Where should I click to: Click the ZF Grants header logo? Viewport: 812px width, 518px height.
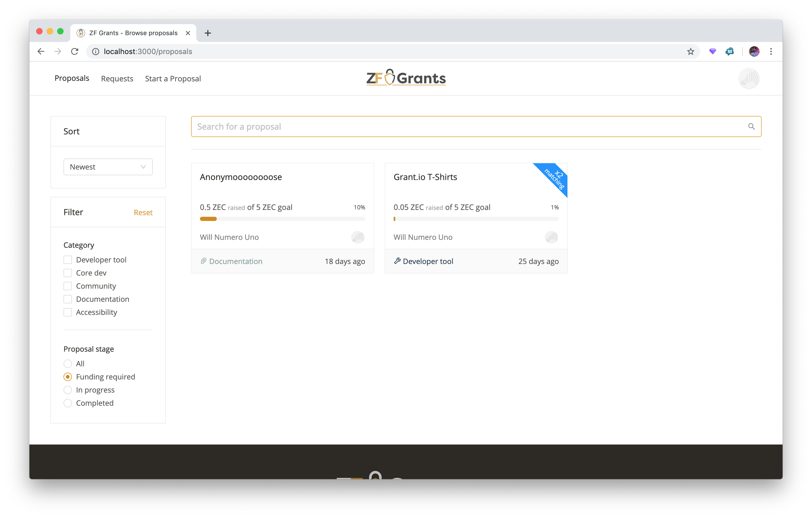pyautogui.click(x=406, y=78)
